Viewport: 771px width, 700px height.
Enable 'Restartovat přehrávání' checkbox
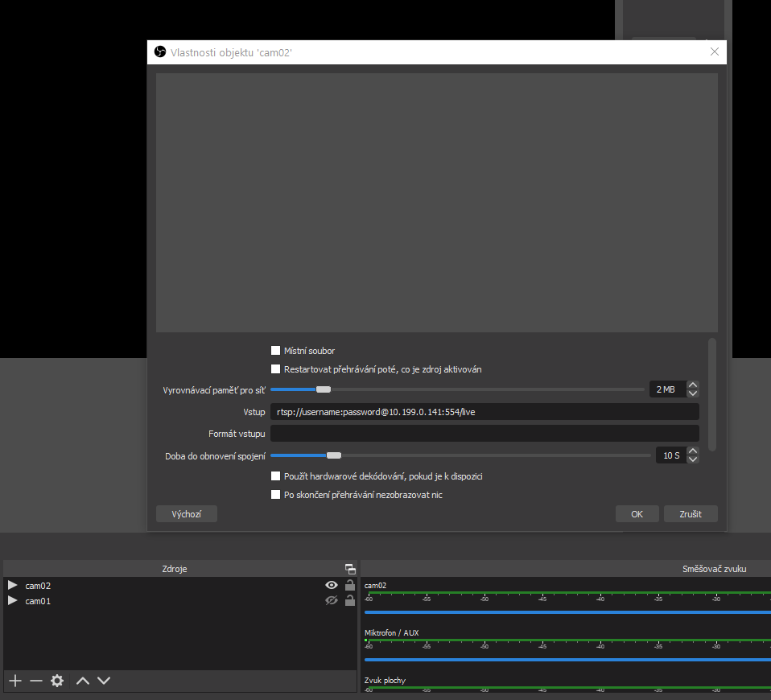[x=276, y=369]
